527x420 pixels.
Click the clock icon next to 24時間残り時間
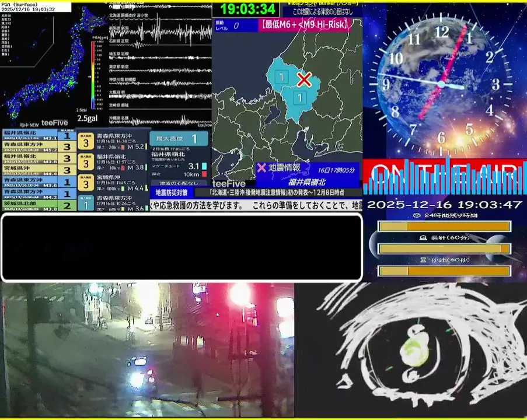417,215
